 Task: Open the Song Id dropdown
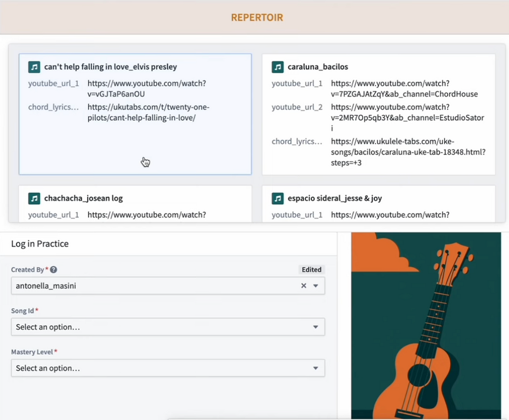point(315,327)
